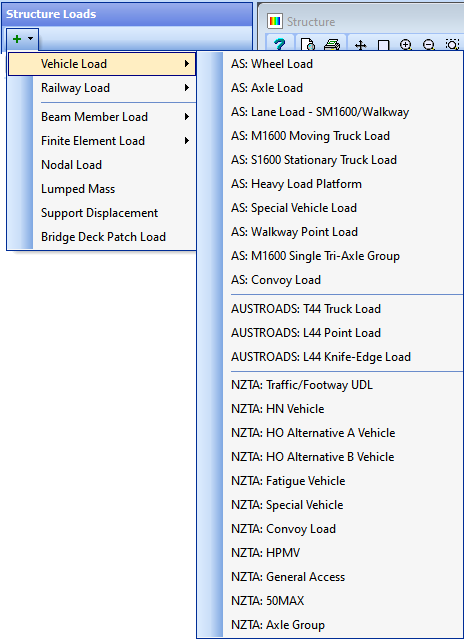Click the Finite Element Load arrow

187,141
